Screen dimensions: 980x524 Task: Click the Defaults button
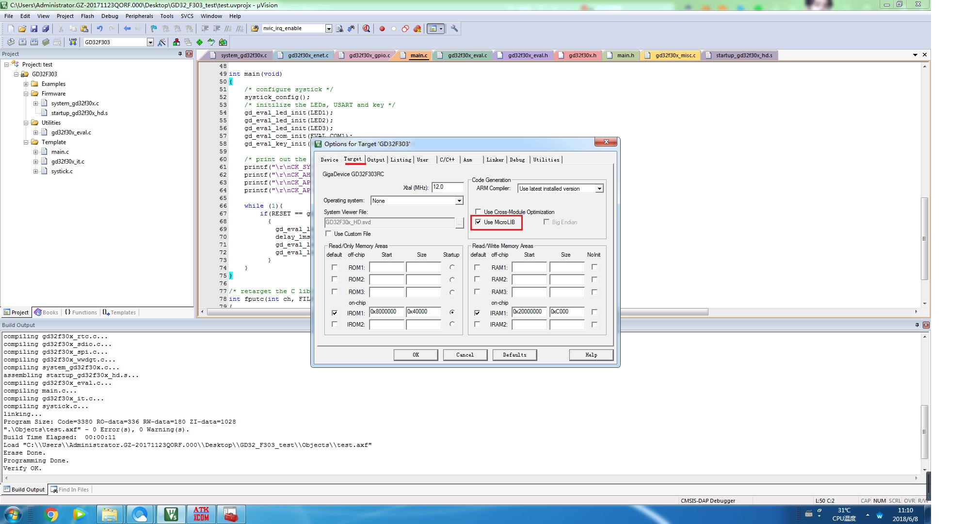point(514,355)
